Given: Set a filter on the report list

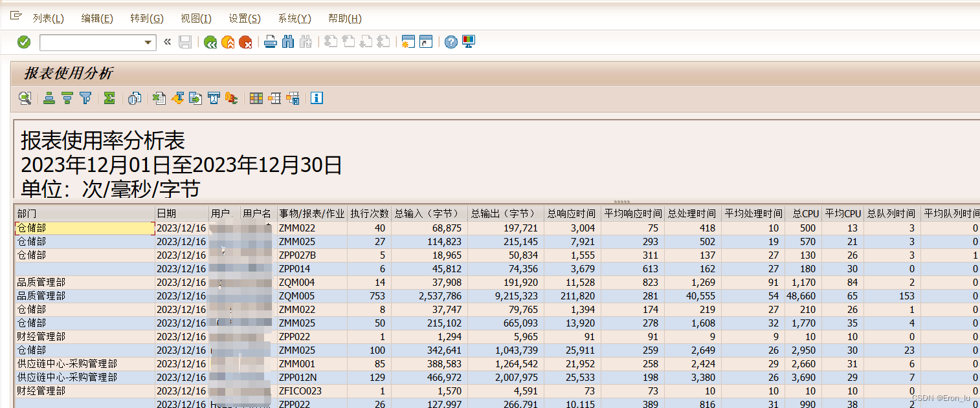Looking at the screenshot, I should [x=85, y=98].
